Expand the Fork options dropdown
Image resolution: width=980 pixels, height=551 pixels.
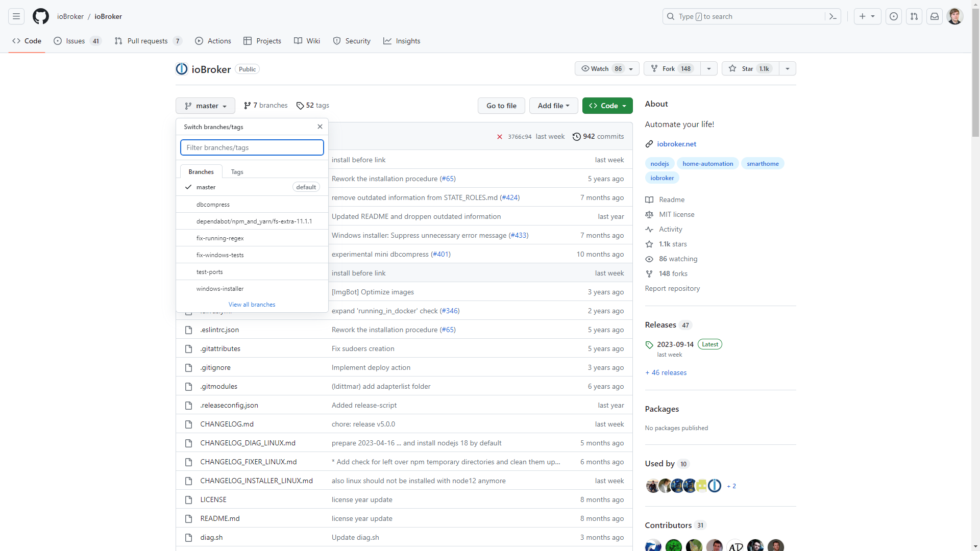[709, 68]
